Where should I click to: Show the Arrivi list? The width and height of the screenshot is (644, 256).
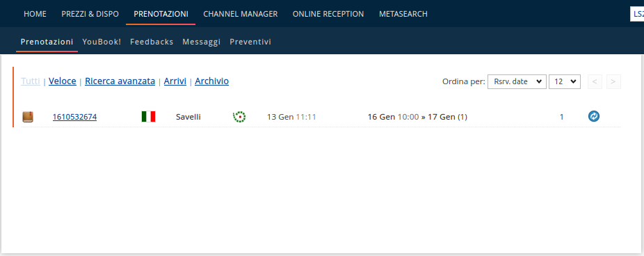point(175,81)
